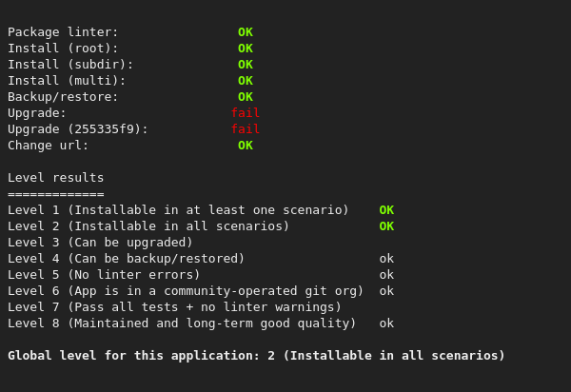Viewport: 571px width, 392px height.
Task: Click the ok status for Level 4
Action: tap(386, 259)
